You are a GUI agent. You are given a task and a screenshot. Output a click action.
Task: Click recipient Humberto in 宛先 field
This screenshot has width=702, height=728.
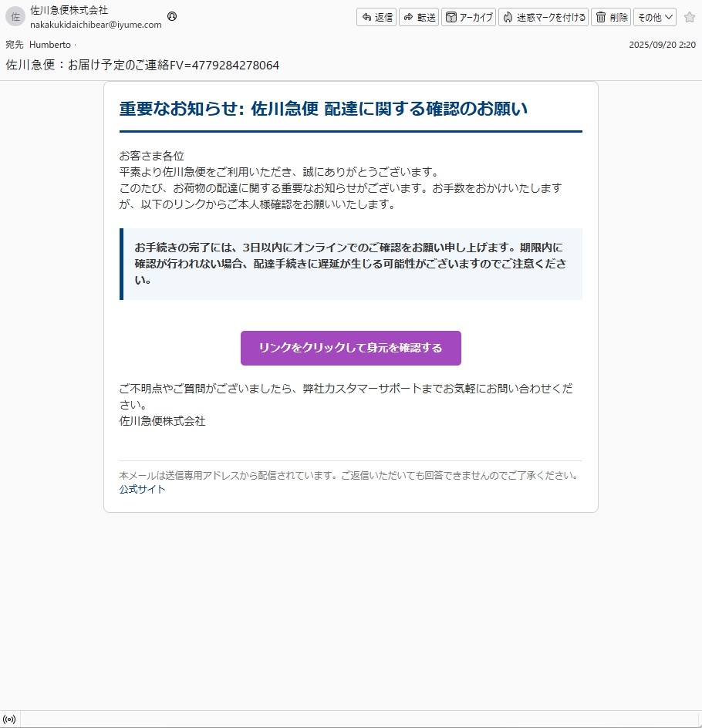50,45
